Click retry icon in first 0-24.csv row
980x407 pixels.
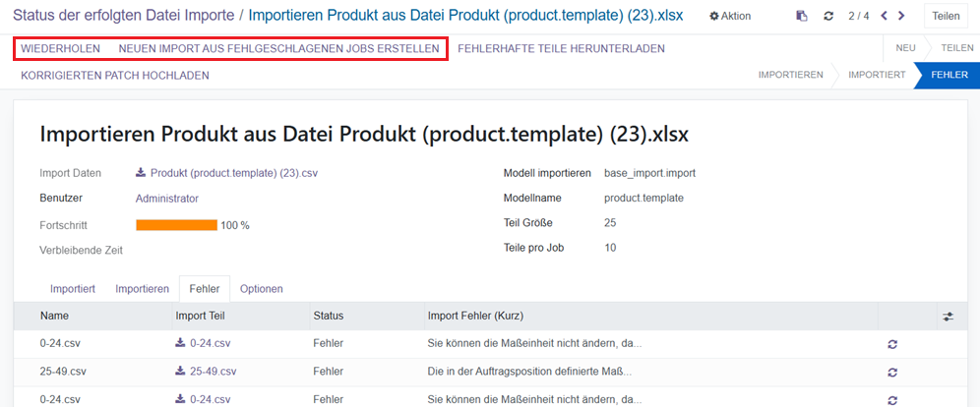pyautogui.click(x=892, y=344)
